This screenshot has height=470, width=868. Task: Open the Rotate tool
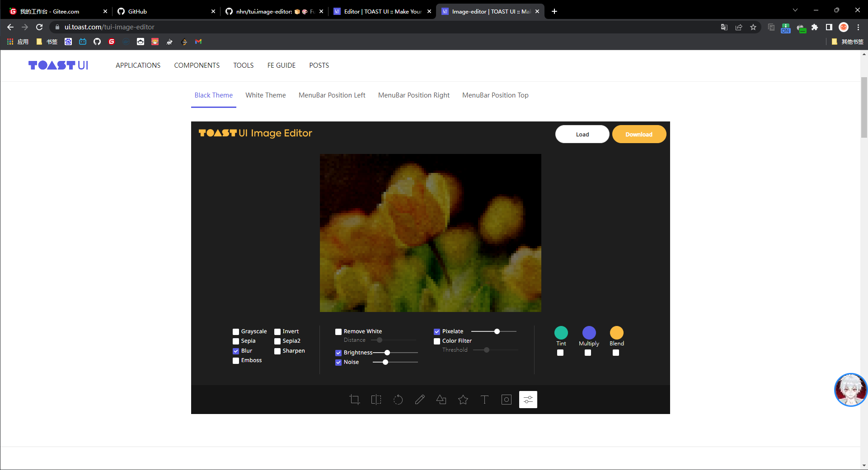click(x=398, y=400)
